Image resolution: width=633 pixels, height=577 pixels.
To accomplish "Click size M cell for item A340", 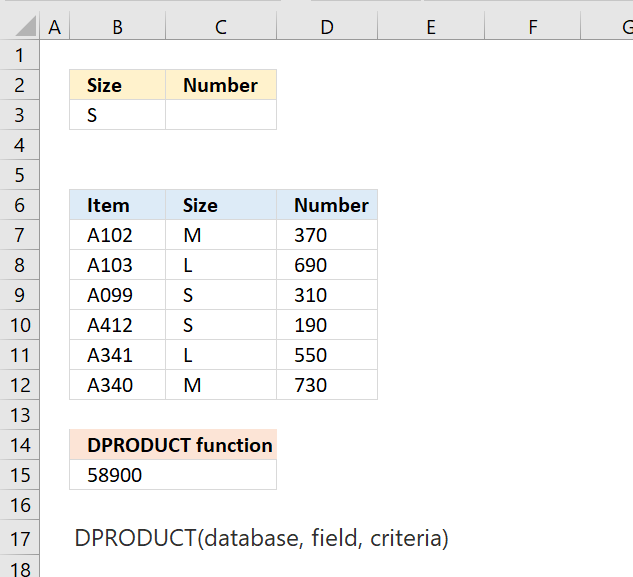I will pyautogui.click(x=221, y=385).
